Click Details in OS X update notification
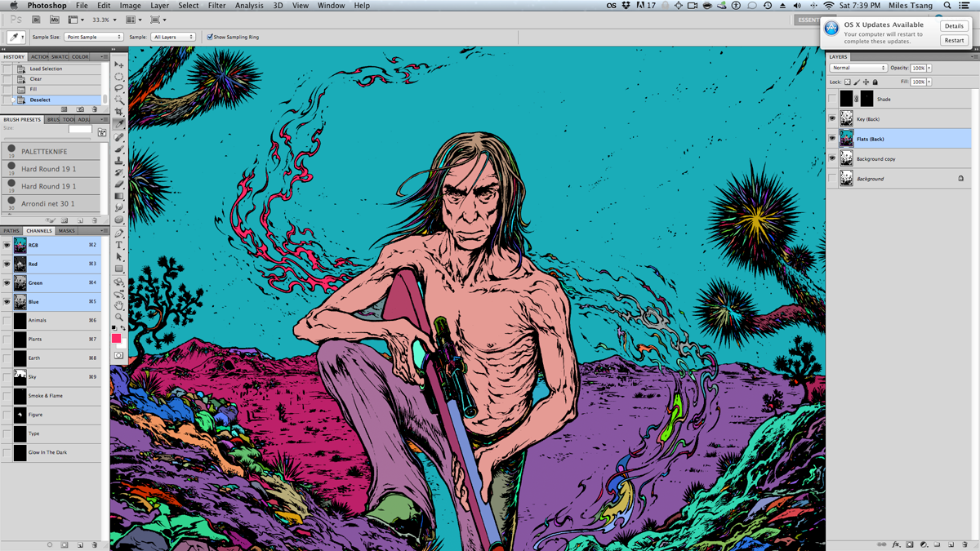This screenshot has height=551, width=980. click(x=954, y=26)
